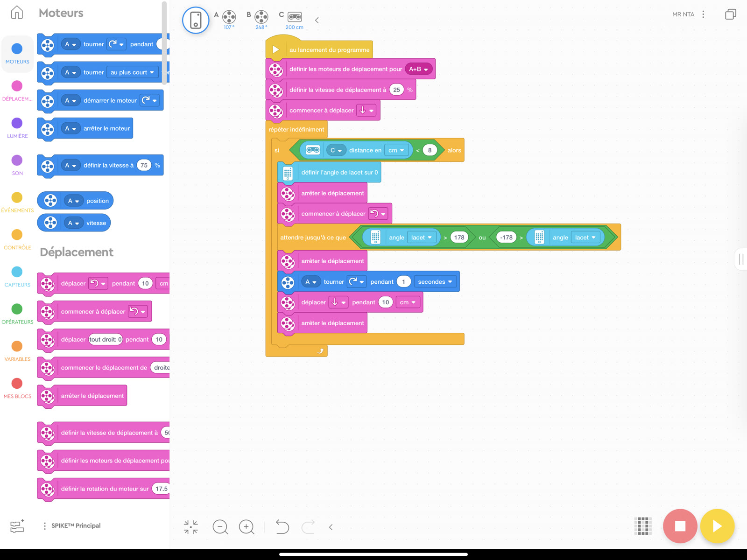The height and width of the screenshot is (560, 747).
Task: Open the block extensions icon
Action: click(17, 526)
